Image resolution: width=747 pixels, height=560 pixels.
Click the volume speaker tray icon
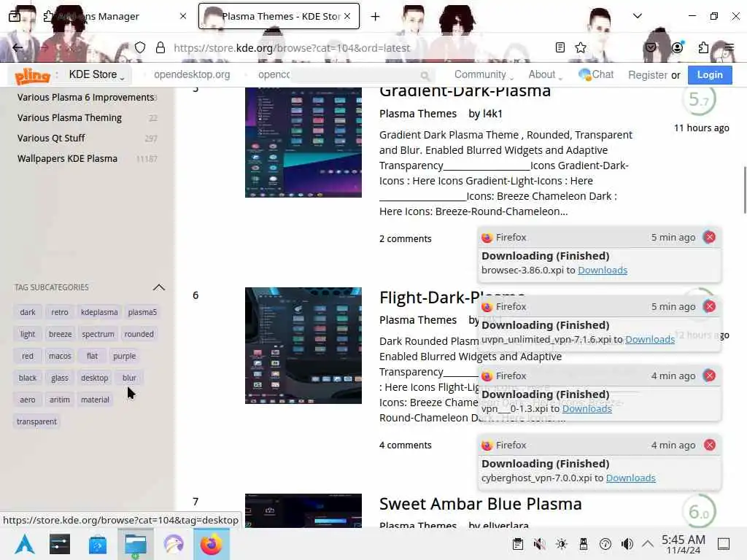coord(627,544)
